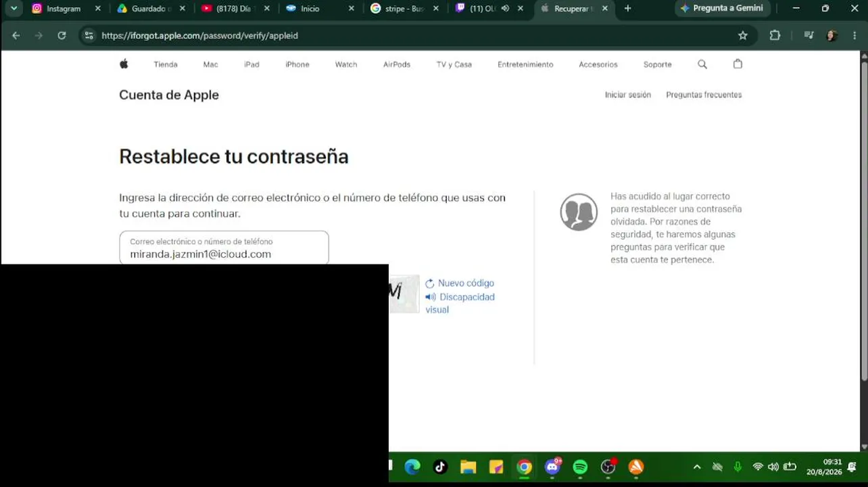Switch to the Instagram tab
Image resolution: width=868 pixels, height=487 pixels.
66,9
